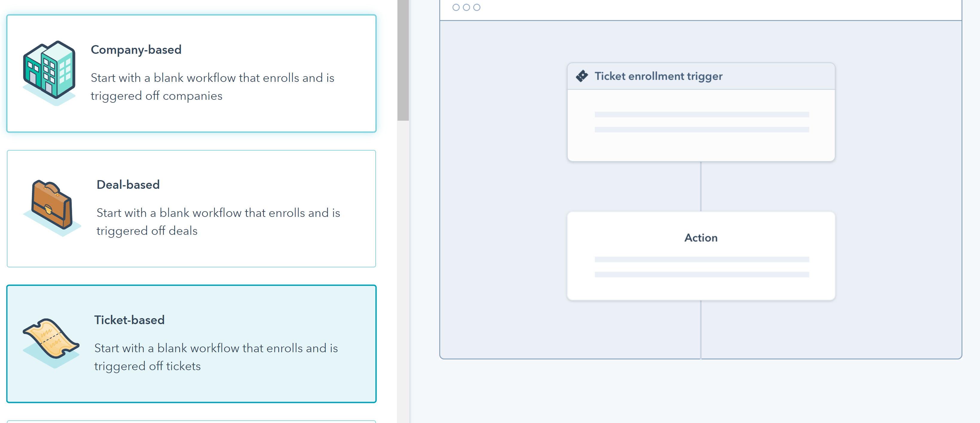Click the Ticket-based ticket icon
The width and height of the screenshot is (980, 423).
click(51, 342)
